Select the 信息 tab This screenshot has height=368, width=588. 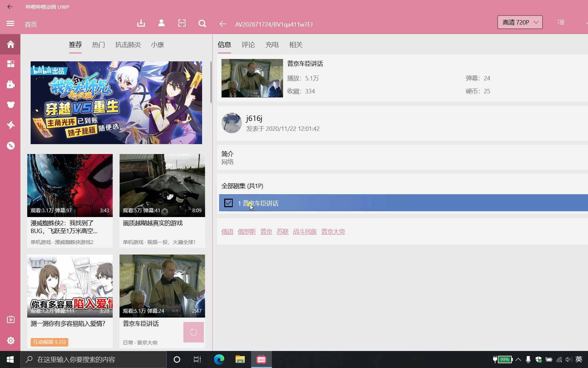[x=224, y=45]
